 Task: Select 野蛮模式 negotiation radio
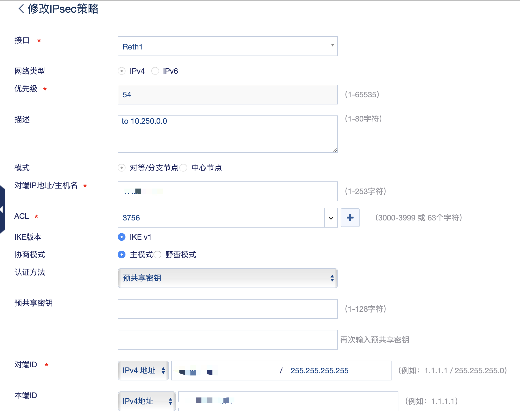click(x=157, y=255)
